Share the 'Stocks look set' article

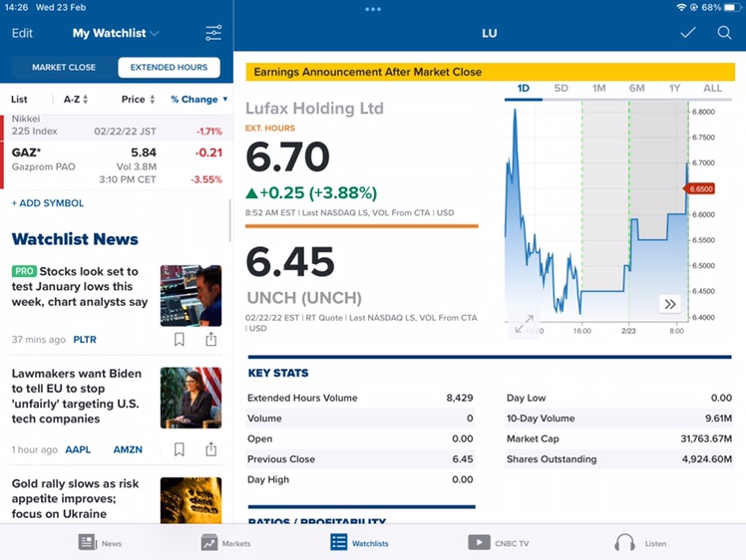(x=210, y=339)
